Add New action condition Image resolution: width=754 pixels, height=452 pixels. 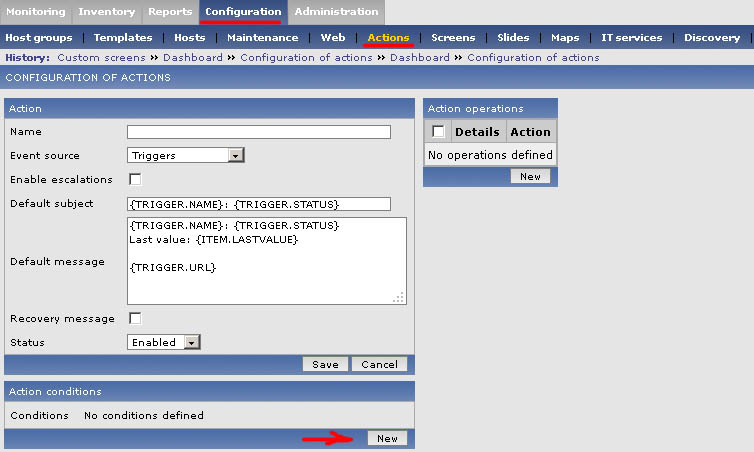(x=387, y=439)
